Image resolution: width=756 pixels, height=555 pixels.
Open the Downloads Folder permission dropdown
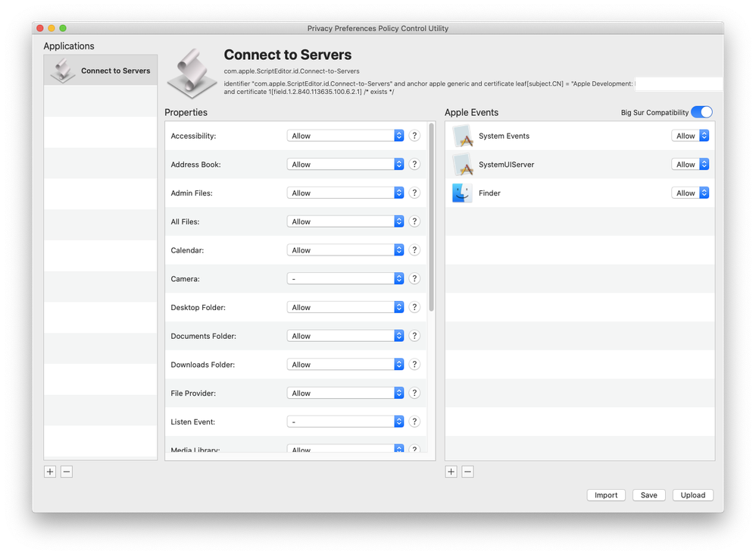pos(345,365)
